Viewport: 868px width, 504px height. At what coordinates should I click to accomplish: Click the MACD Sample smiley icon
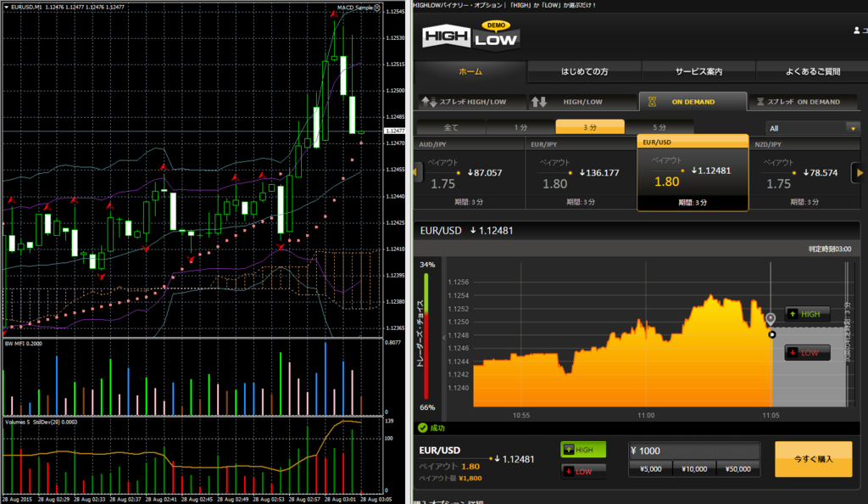[377, 8]
